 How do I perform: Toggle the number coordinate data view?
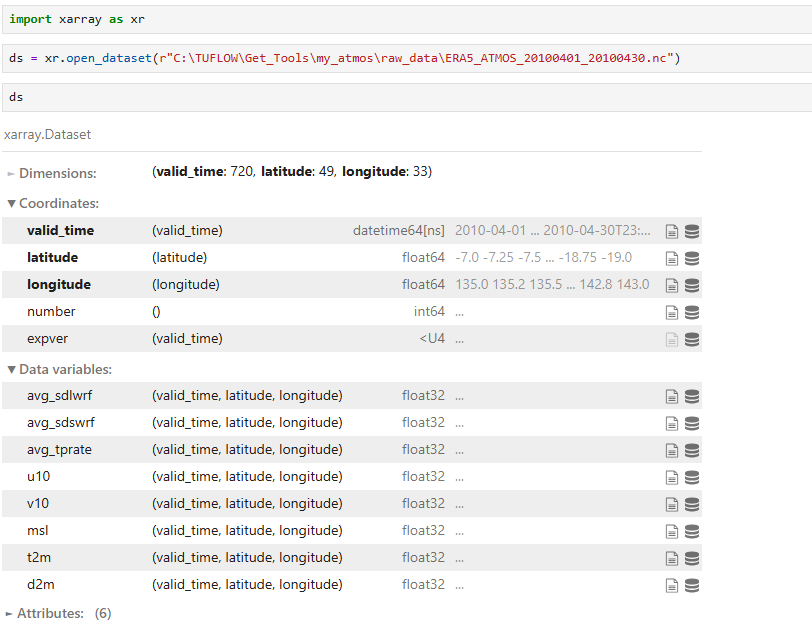pos(691,312)
